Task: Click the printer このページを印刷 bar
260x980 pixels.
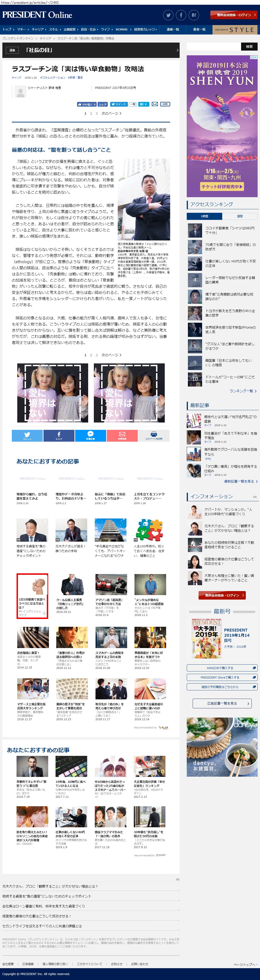Action: [154, 436]
